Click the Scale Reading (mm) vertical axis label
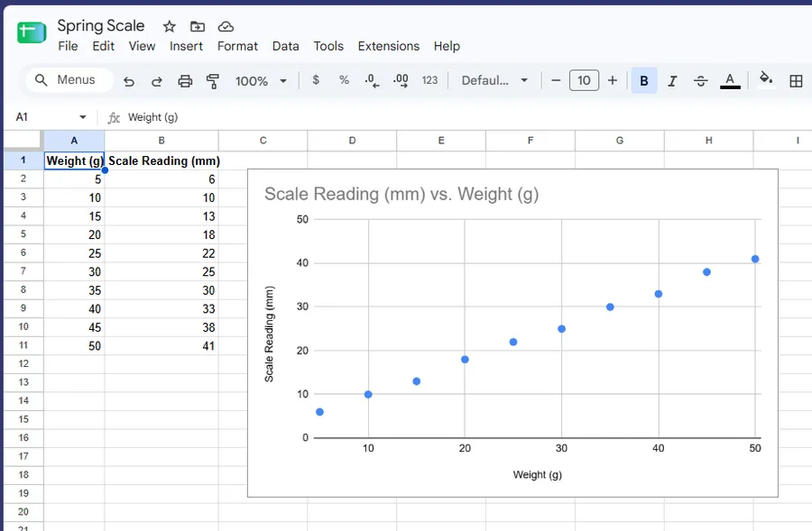812x531 pixels. point(269,334)
